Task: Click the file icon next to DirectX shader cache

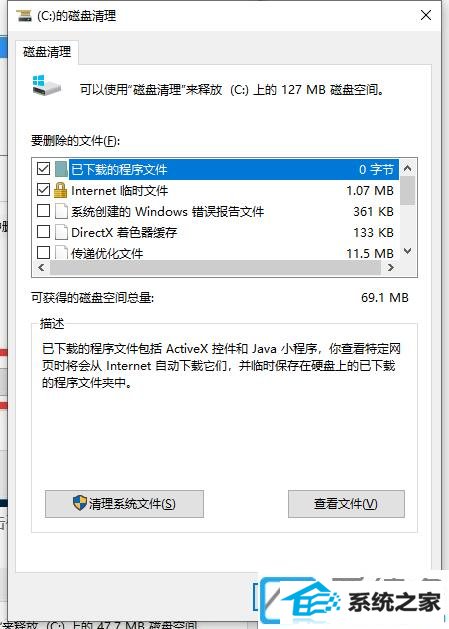Action: pos(61,232)
